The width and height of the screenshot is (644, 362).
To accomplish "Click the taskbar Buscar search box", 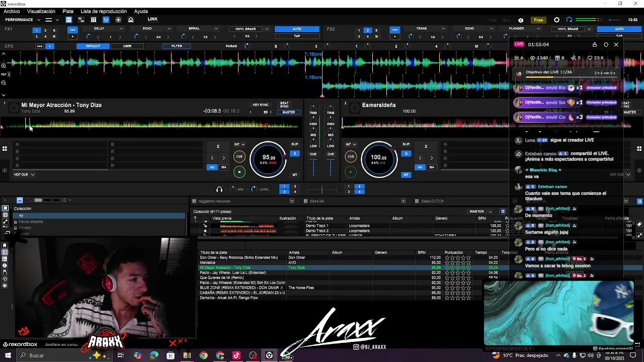I will pyautogui.click(x=63, y=355).
